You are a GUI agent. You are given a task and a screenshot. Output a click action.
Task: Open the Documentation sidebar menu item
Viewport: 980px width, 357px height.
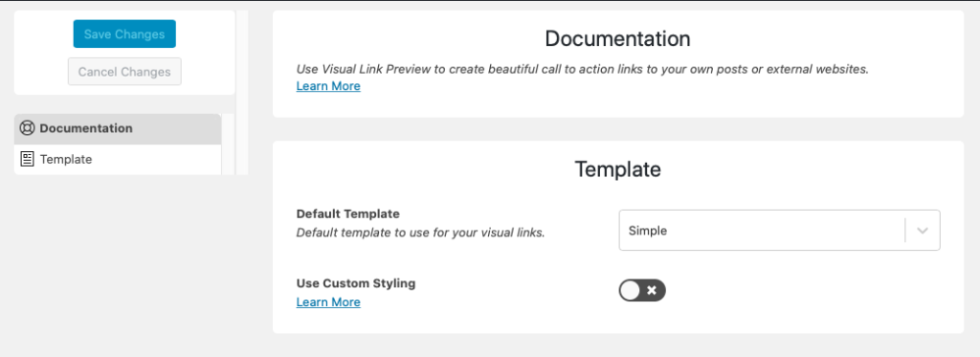(118, 129)
